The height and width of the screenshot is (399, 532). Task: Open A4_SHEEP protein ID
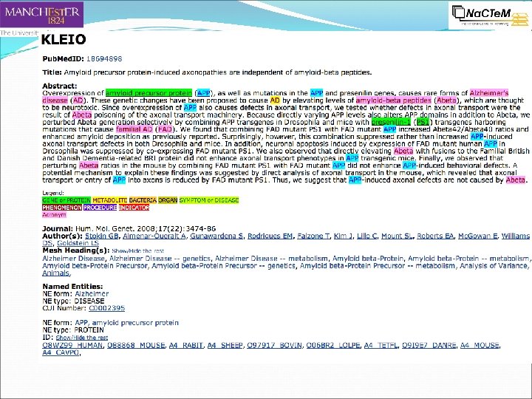pyautogui.click(x=225, y=345)
